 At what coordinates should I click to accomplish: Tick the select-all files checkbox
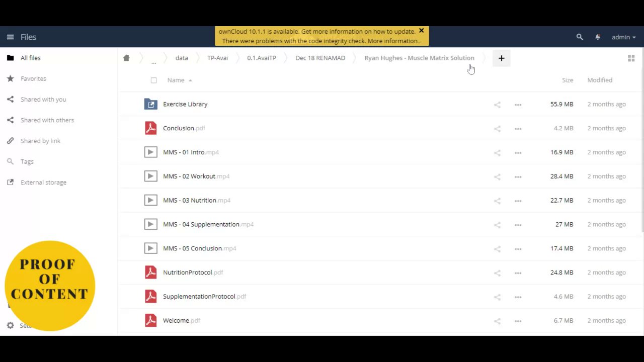coord(153,80)
